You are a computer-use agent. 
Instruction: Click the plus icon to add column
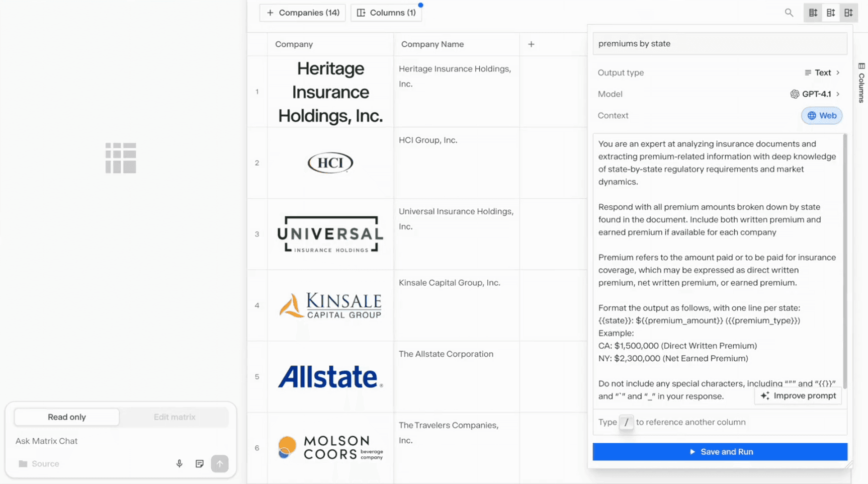[x=531, y=44]
